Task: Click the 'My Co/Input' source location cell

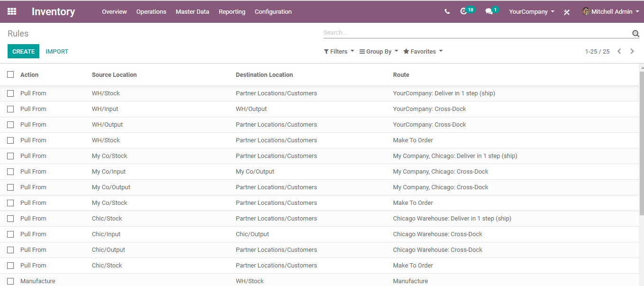Action: point(109,172)
